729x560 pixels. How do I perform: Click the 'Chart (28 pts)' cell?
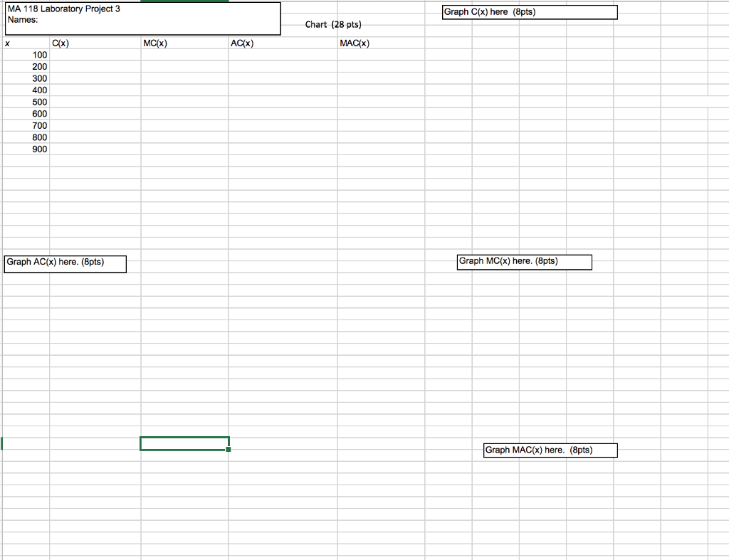coord(333,25)
